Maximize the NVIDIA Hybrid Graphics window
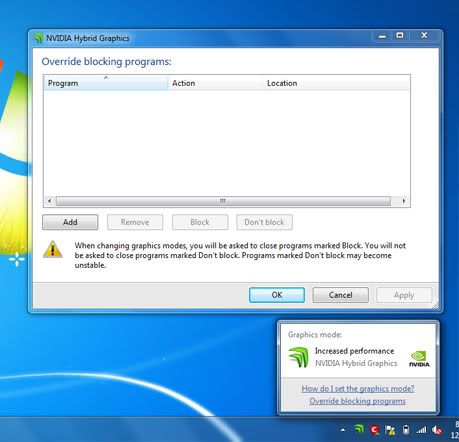The height and width of the screenshot is (442, 459). pyautogui.click(x=400, y=36)
